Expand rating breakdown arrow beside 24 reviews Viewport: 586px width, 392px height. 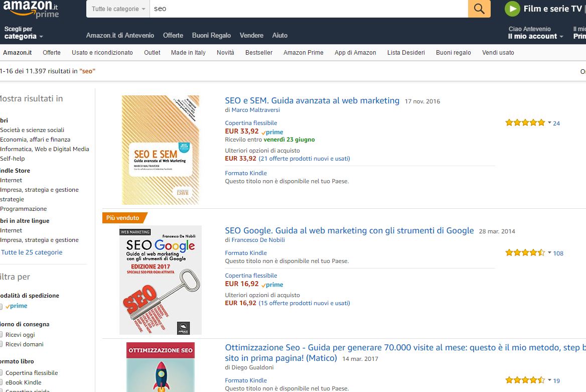[x=549, y=122]
